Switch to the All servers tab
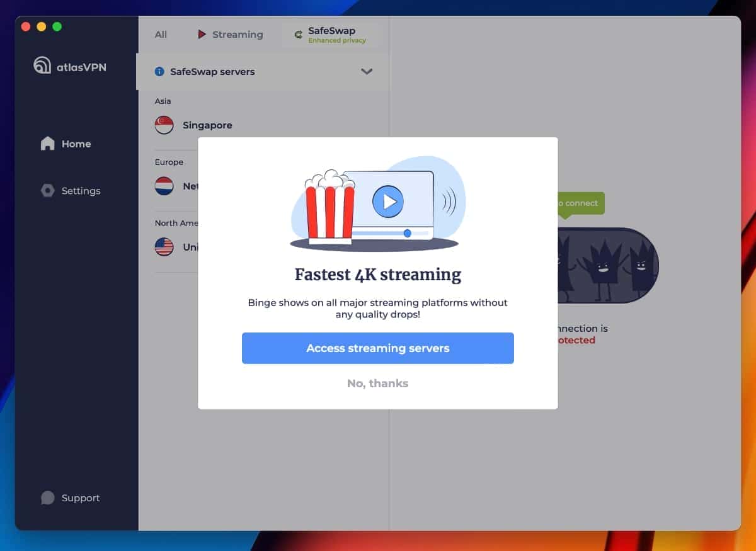The height and width of the screenshot is (551, 756). (161, 35)
